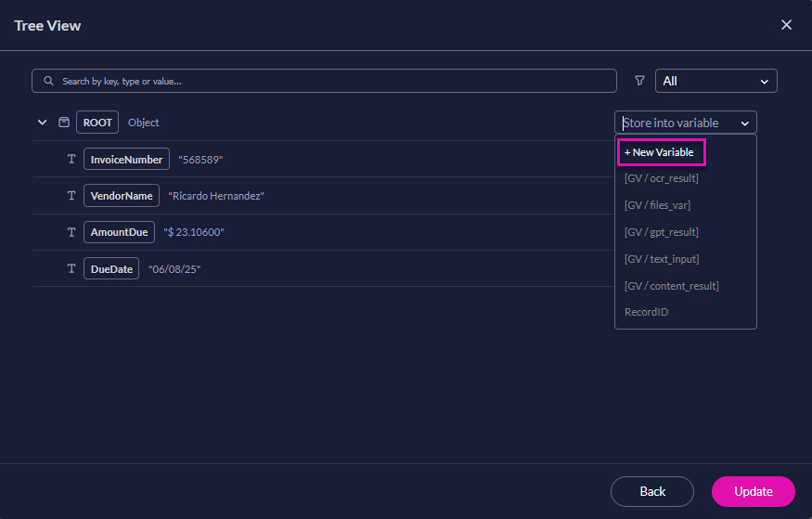This screenshot has width=812, height=519.
Task: Select + New Variable option
Action: tap(662, 152)
